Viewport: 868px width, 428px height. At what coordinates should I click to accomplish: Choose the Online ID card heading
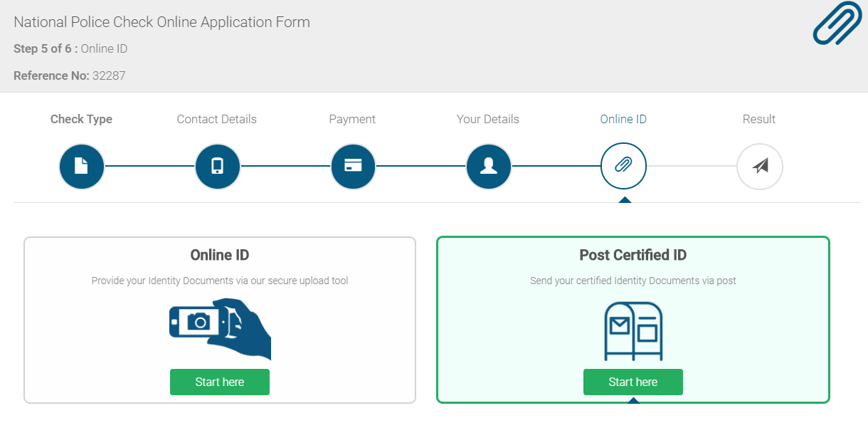point(220,255)
